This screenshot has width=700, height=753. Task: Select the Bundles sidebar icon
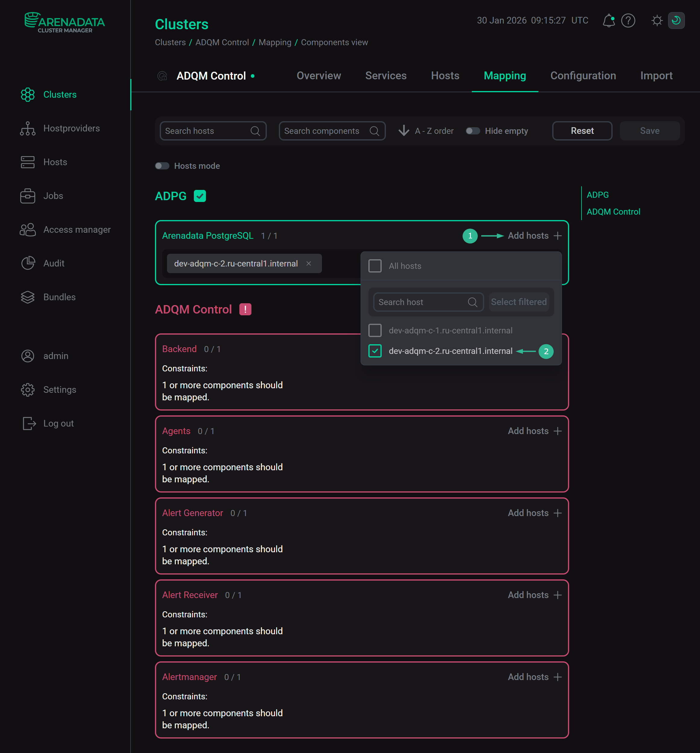click(28, 297)
